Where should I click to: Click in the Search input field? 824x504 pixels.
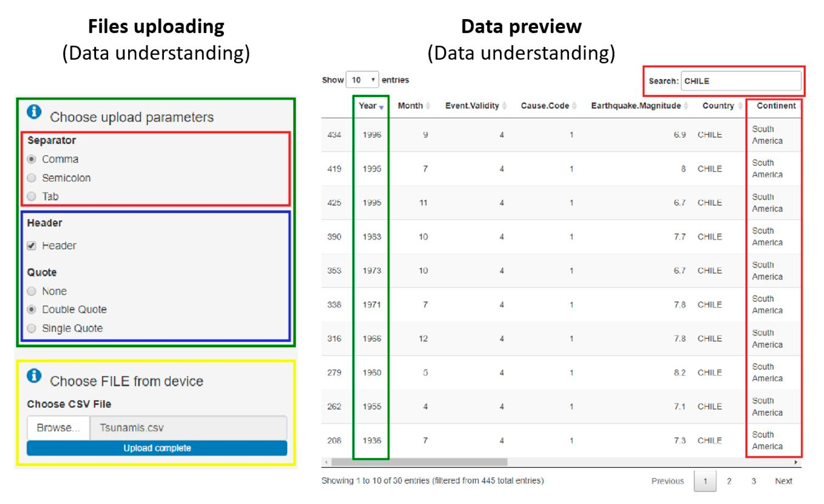coord(741,81)
